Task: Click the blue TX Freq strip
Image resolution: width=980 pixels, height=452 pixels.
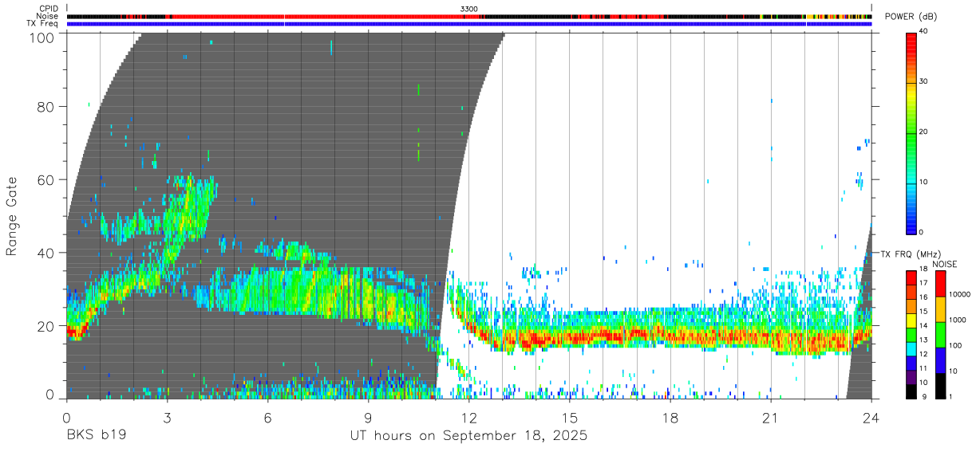Action: 469,24
